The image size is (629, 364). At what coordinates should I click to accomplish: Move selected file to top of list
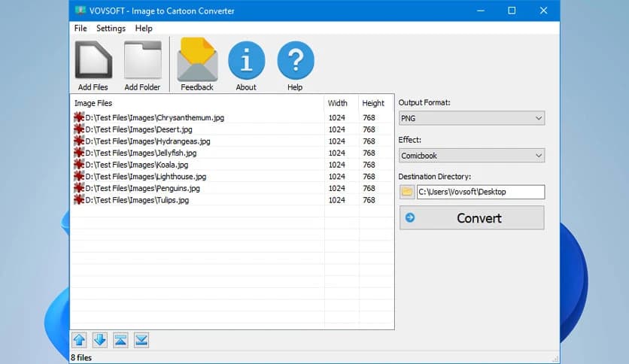tap(120, 341)
